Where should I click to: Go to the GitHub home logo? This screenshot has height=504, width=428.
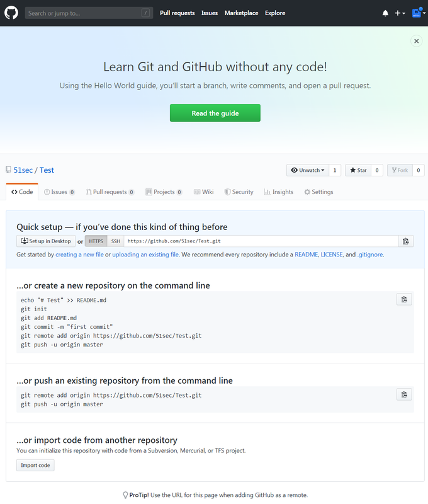click(11, 13)
